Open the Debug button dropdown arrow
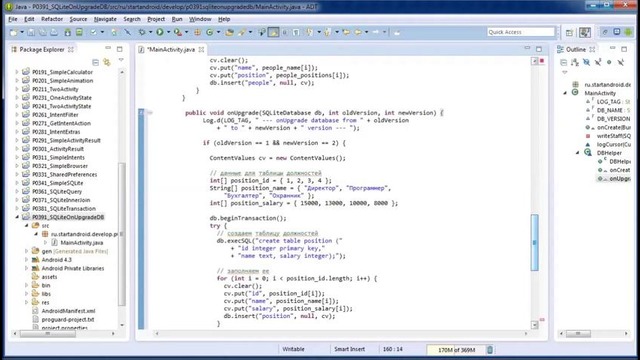This screenshot has height=360, width=640. pos(150,32)
